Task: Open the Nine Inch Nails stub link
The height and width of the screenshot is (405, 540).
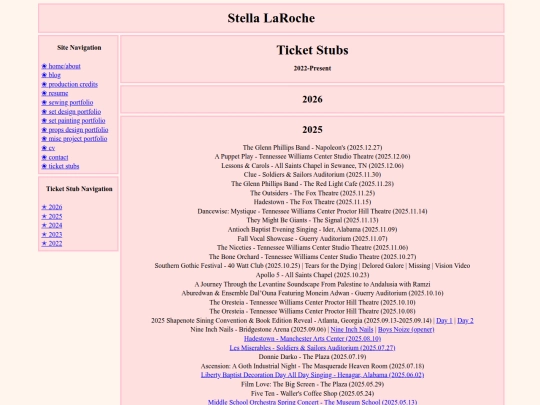Action: click(352, 330)
